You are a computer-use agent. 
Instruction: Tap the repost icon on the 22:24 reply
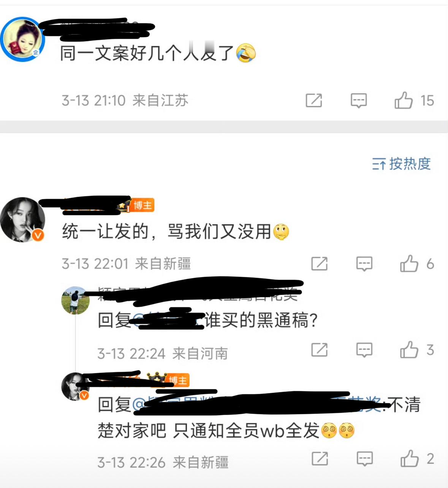coord(319,350)
